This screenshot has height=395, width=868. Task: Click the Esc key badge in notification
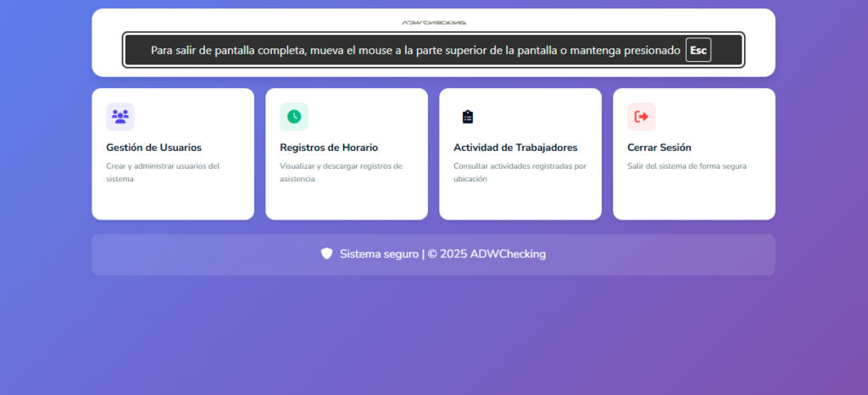(x=698, y=50)
